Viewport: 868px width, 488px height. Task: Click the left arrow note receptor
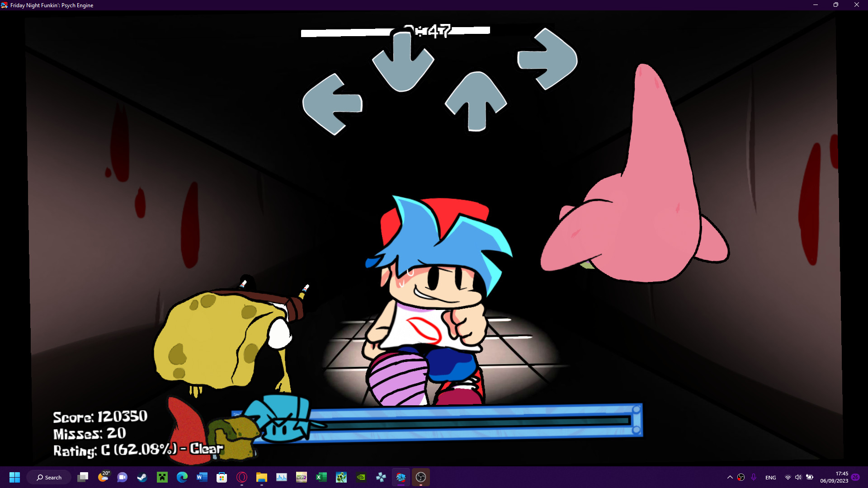click(x=332, y=104)
